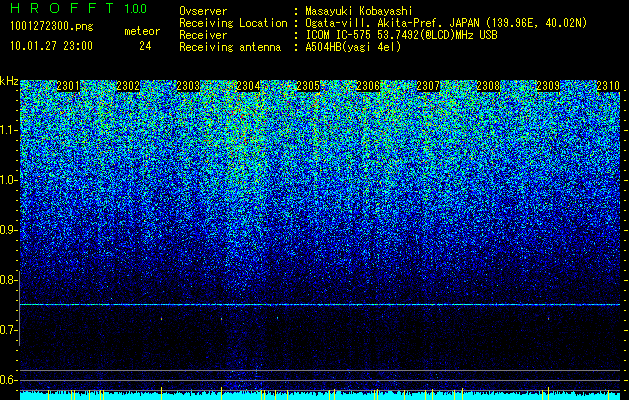Click the 1.0 frequency axis label
This screenshot has width=629, height=400.
[9, 180]
